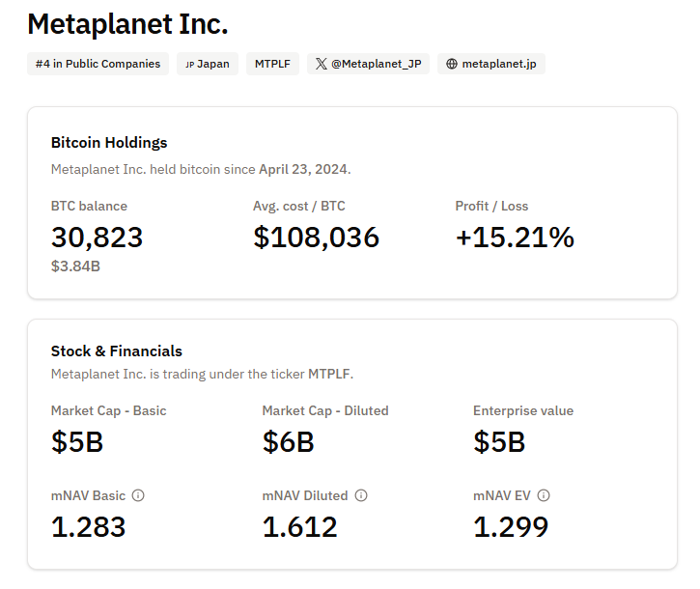
Task: Click the mNAV Diluted value 1.612
Action: pyautogui.click(x=299, y=526)
